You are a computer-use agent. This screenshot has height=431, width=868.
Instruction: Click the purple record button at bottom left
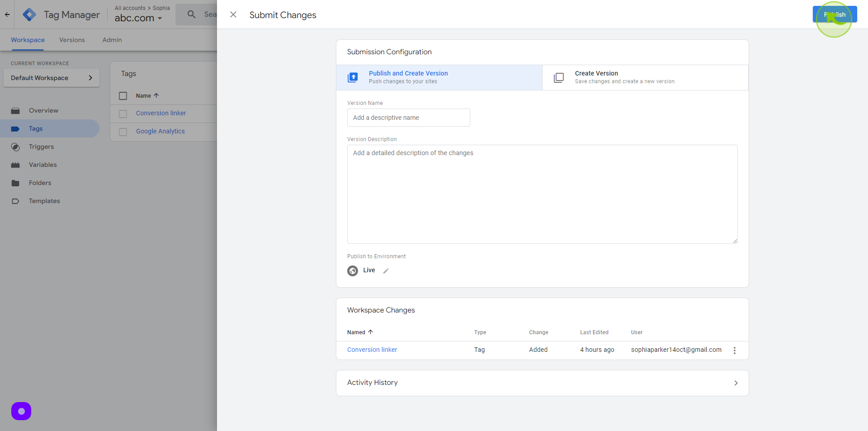point(21,411)
